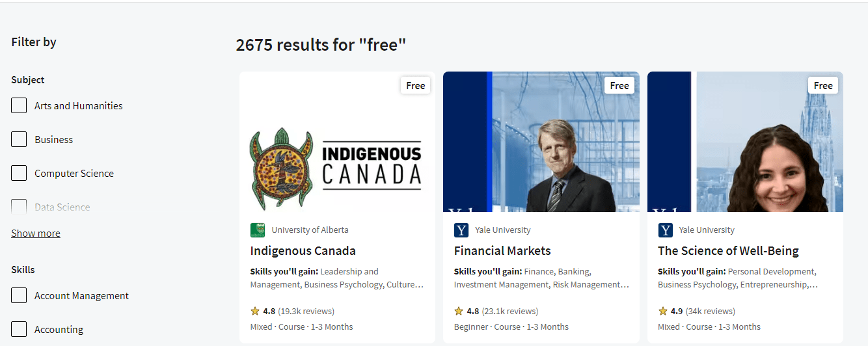The height and width of the screenshot is (346, 868).
Task: Click the Yale logo on Science of Well-Being card
Action: click(x=665, y=230)
